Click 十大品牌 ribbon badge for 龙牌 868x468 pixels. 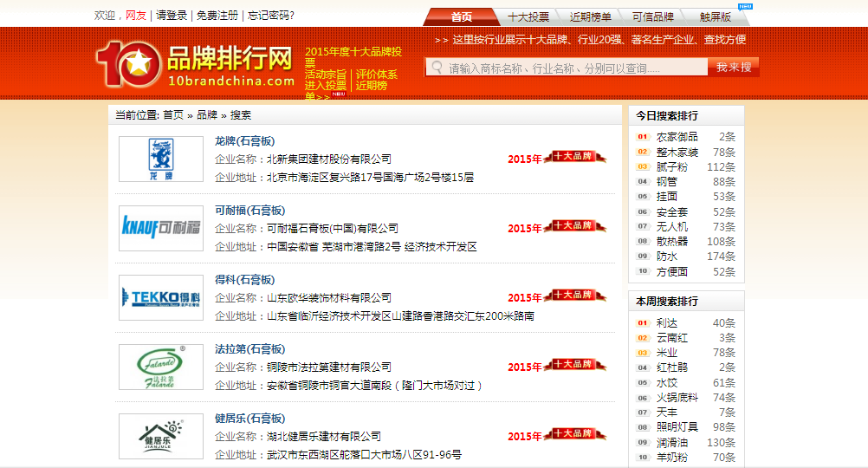575,157
